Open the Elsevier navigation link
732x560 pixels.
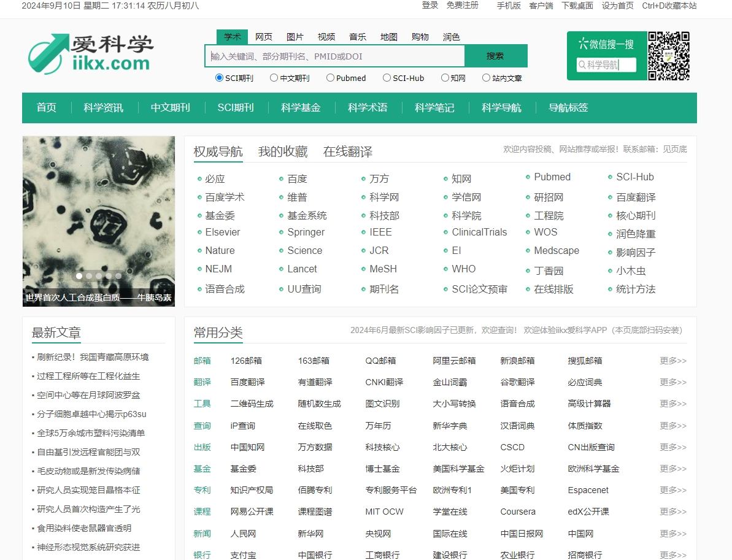223,232
